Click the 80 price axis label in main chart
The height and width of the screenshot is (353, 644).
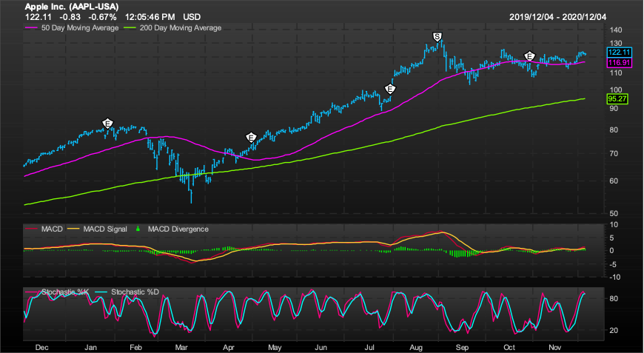click(614, 130)
